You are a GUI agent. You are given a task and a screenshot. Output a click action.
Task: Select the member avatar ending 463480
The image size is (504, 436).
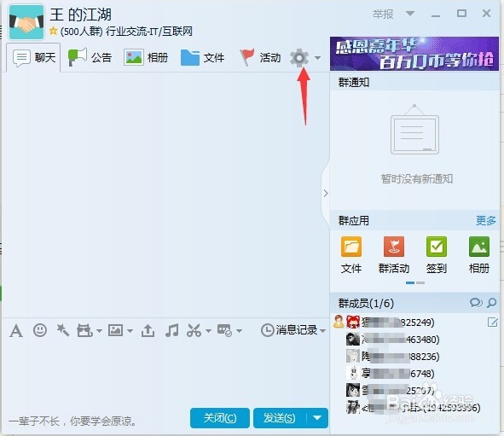pyautogui.click(x=352, y=340)
